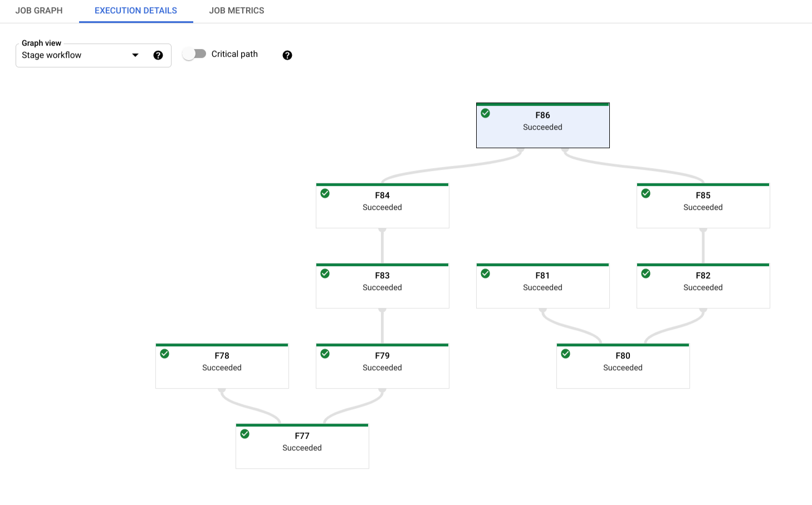Select the EXECUTION DETAILS tab

coord(135,11)
